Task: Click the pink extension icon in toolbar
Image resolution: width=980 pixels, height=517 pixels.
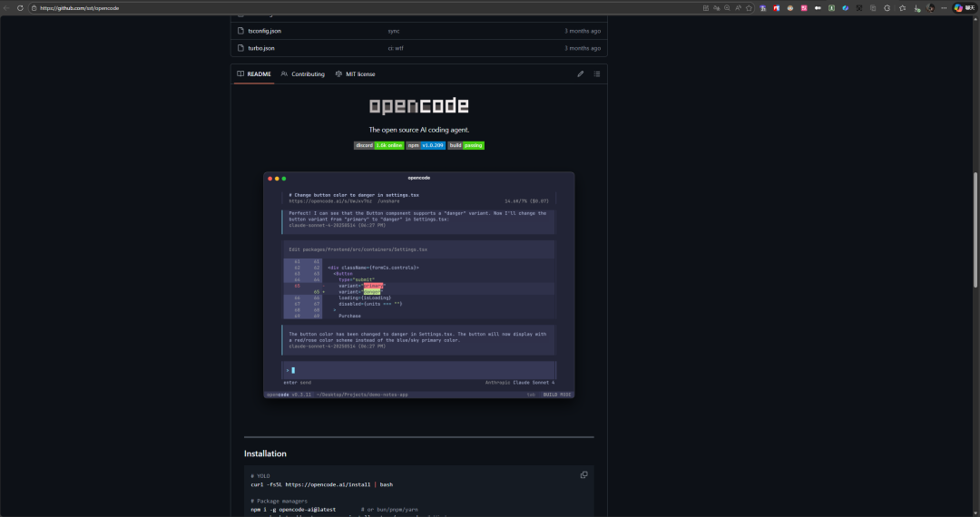Action: point(804,8)
